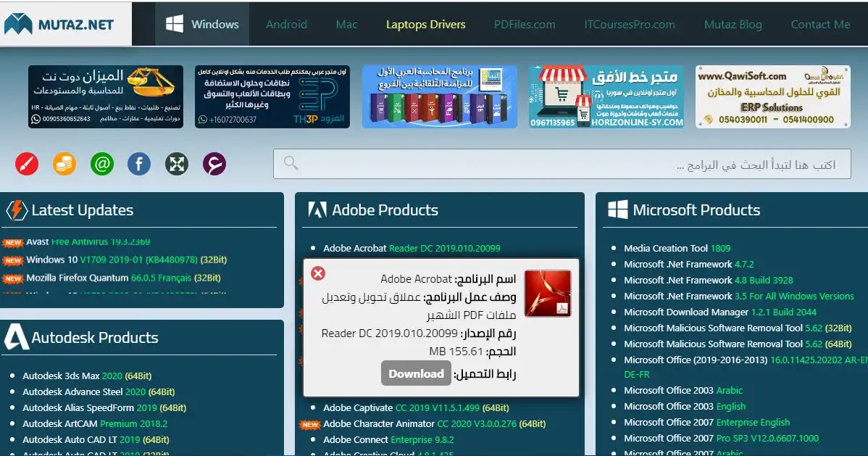Viewport: 868px width, 456px height.
Task: Open the Android tab
Action: tap(286, 25)
